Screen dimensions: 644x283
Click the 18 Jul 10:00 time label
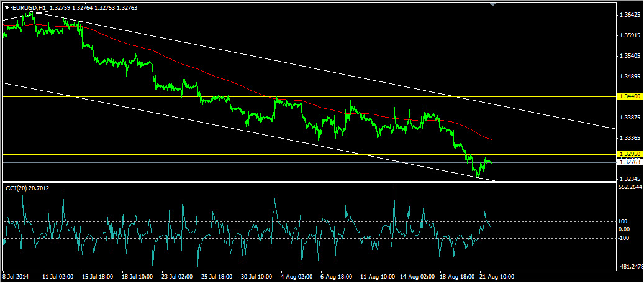(138, 276)
